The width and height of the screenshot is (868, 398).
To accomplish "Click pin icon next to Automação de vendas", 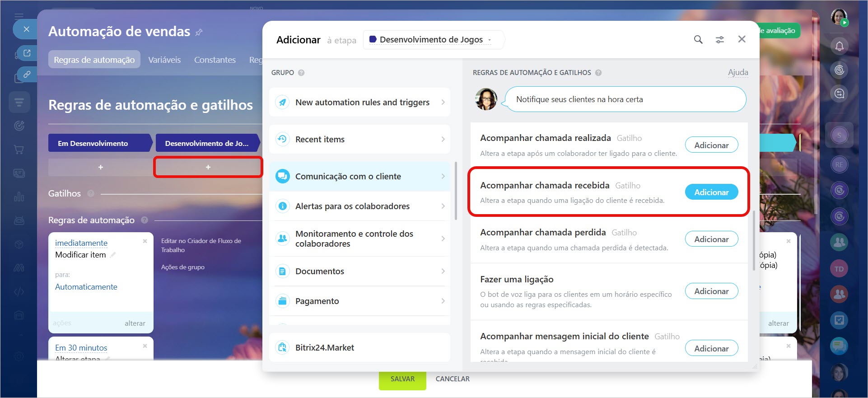I will (x=199, y=32).
